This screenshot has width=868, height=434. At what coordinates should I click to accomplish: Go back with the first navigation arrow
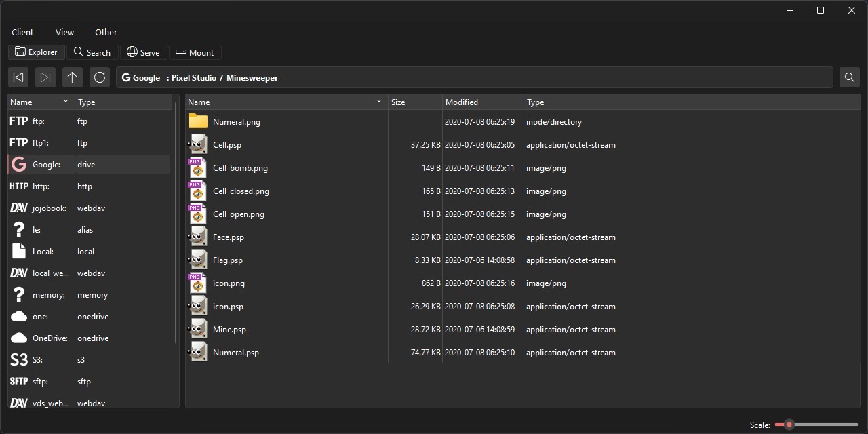coord(18,77)
